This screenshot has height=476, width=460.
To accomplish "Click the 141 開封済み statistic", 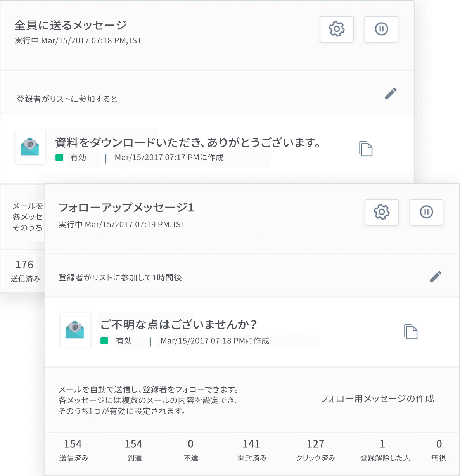I will (x=252, y=450).
